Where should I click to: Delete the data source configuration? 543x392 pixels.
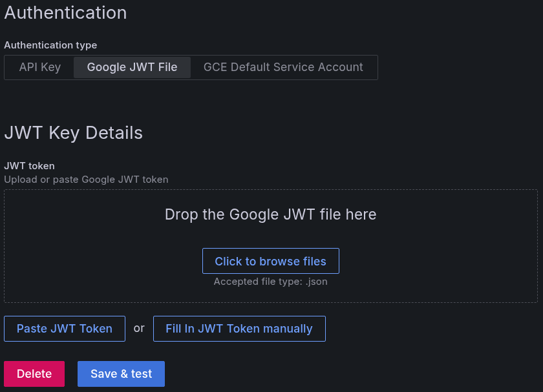pos(34,374)
